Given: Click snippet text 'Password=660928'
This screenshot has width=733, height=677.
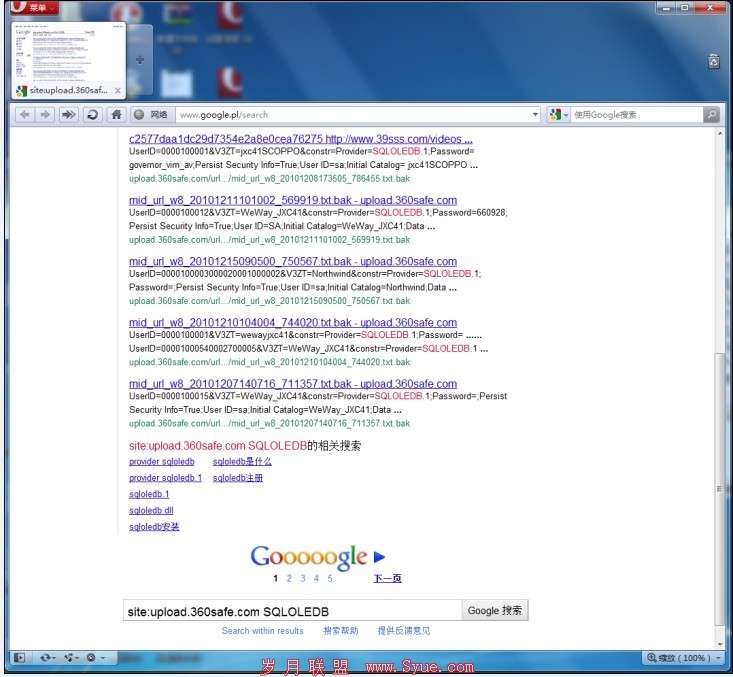Looking at the screenshot, I should coord(468,213).
